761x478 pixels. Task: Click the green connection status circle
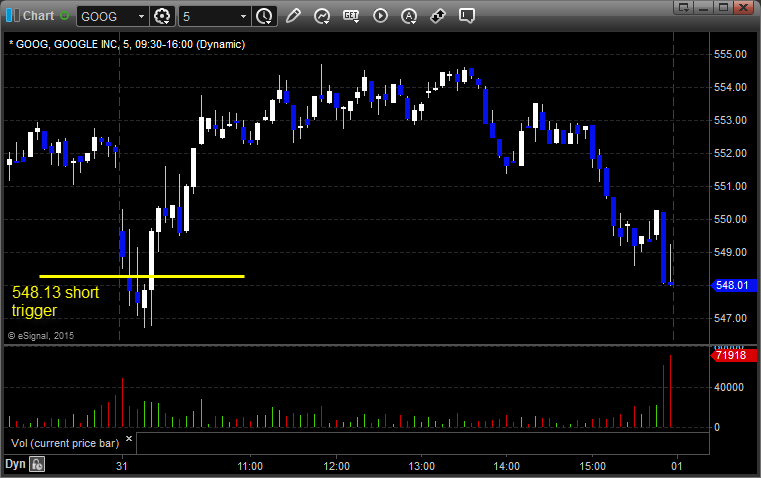[x=64, y=16]
